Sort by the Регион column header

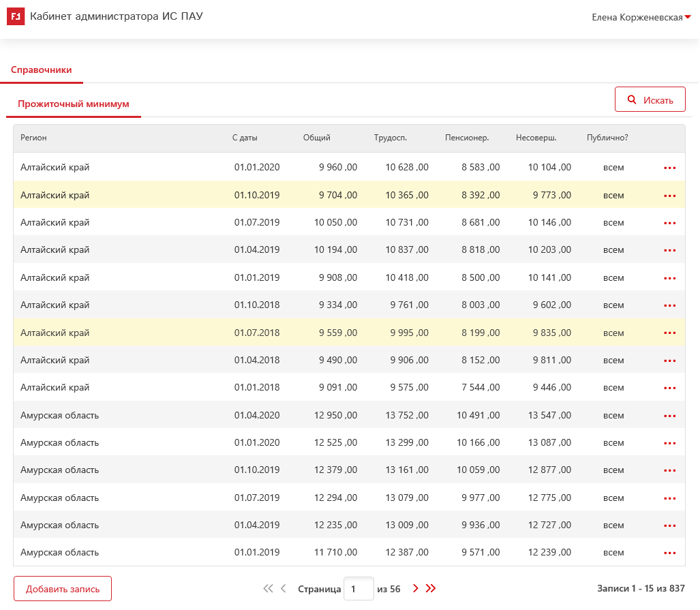(x=34, y=138)
